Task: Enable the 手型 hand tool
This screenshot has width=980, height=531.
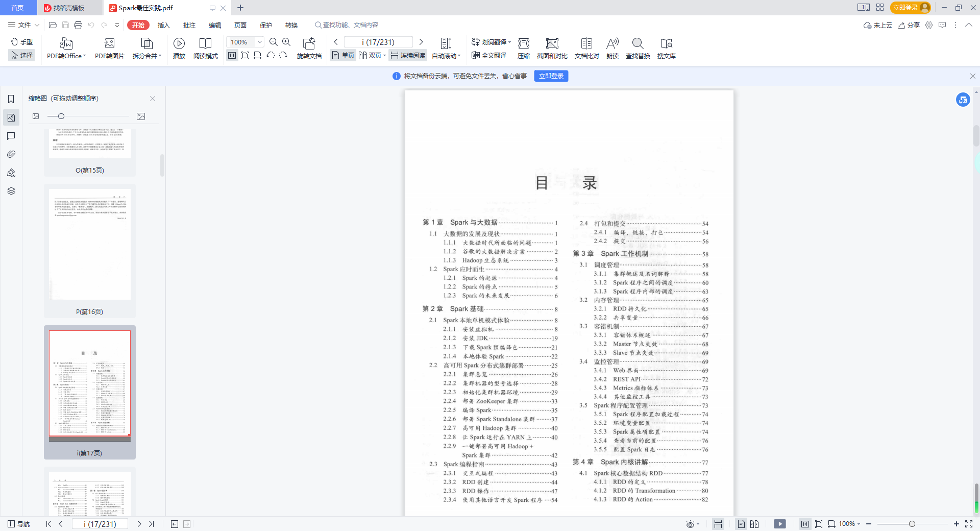Action: click(x=22, y=42)
